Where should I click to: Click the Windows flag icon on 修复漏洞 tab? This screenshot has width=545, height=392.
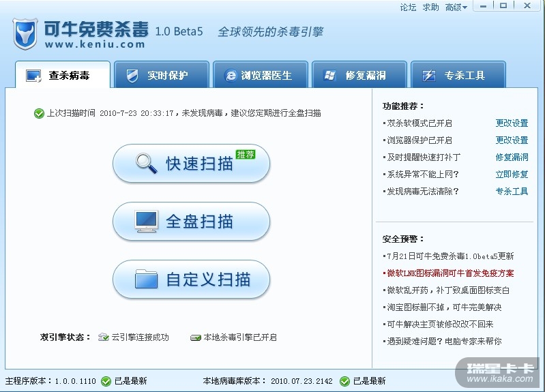[x=329, y=76]
